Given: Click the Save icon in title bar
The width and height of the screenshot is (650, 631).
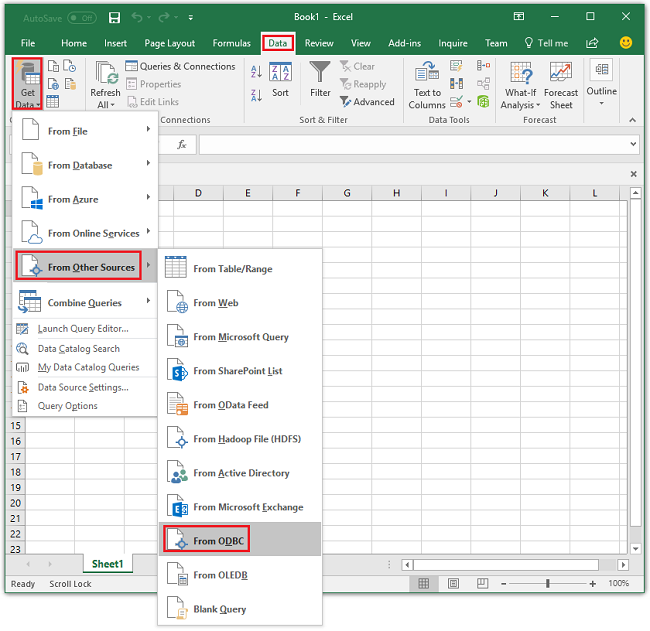Looking at the screenshot, I should coord(114,18).
